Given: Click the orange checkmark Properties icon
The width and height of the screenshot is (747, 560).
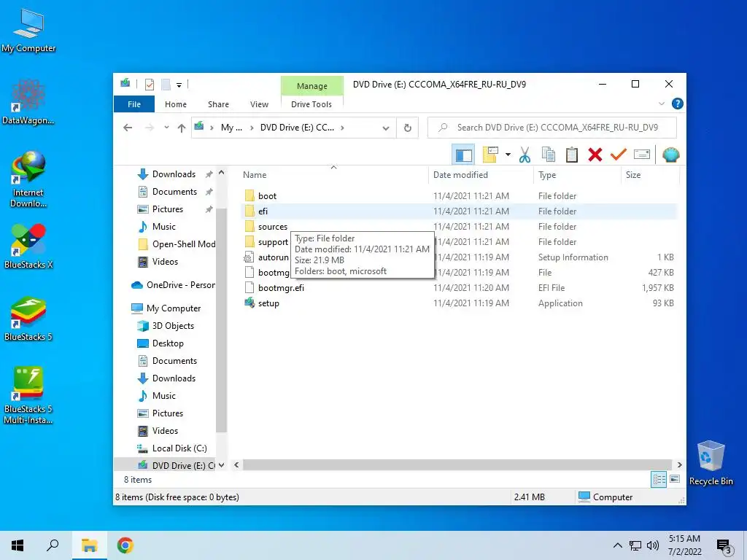Looking at the screenshot, I should 619,155.
